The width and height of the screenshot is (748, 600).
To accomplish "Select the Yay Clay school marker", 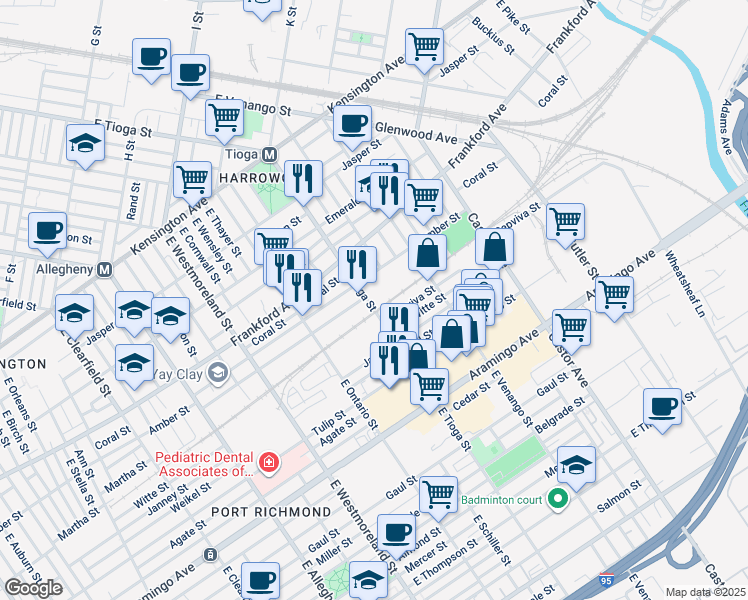I will pyautogui.click(x=218, y=373).
